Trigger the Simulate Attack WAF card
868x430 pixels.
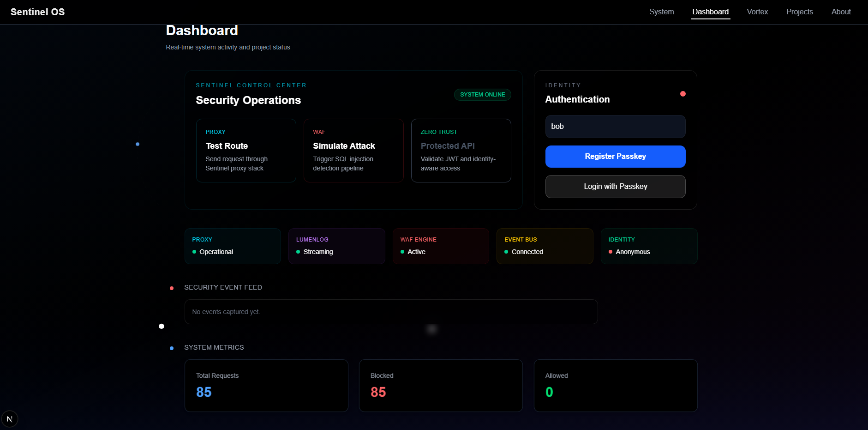point(353,151)
